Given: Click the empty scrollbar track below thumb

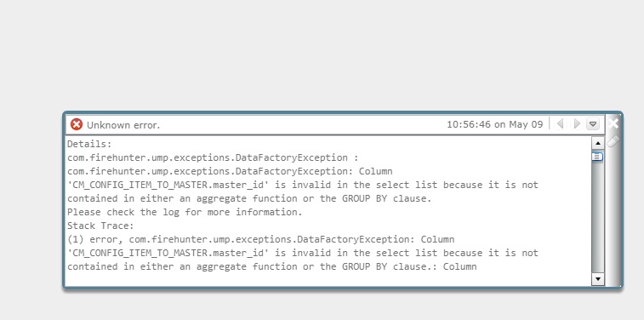Looking at the screenshot, I should coord(597,218).
